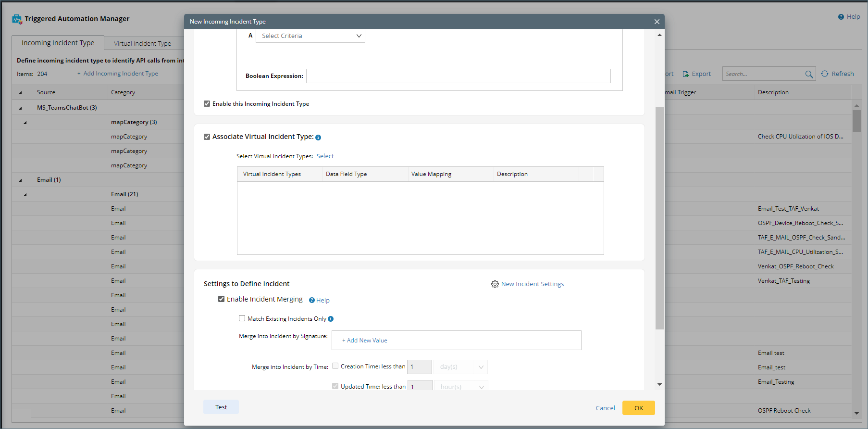This screenshot has height=429, width=868.
Task: Toggle the Enable Incident Merging checkbox
Action: (x=222, y=299)
